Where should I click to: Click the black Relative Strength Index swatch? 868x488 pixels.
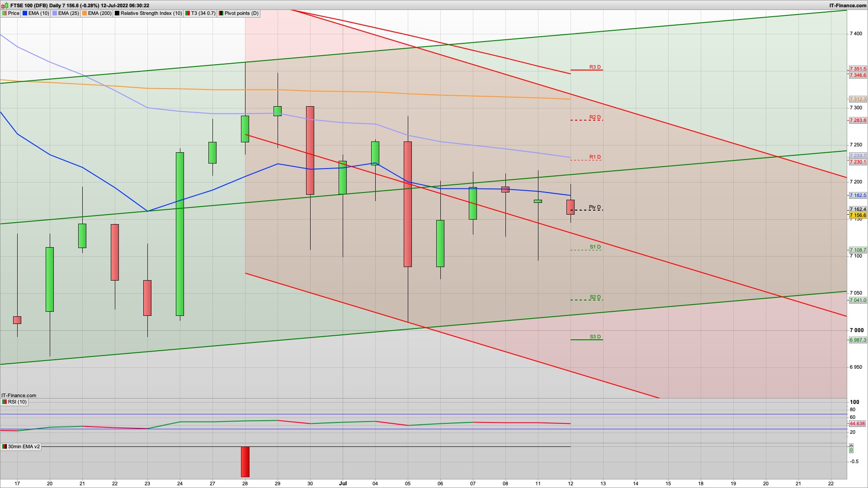(x=117, y=13)
